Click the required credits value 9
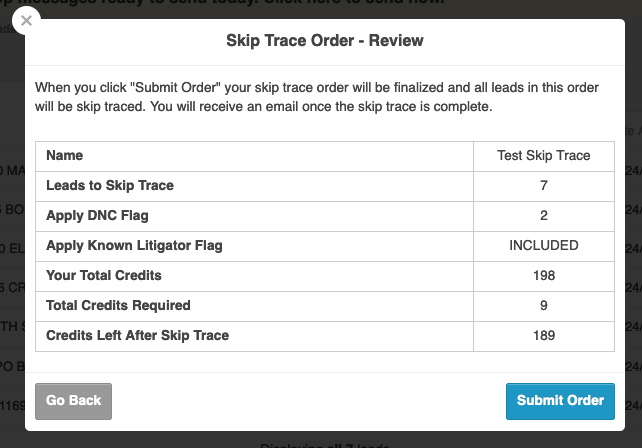 (544, 305)
